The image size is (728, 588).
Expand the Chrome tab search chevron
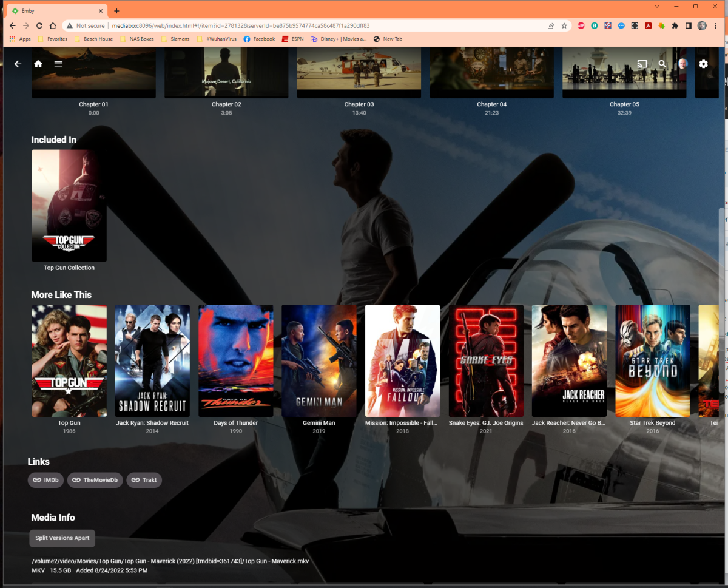[x=656, y=6]
